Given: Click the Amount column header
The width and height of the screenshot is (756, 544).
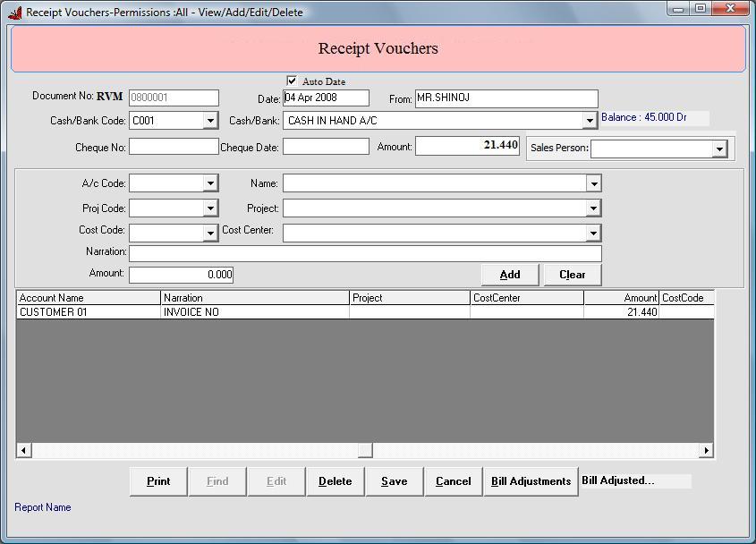Looking at the screenshot, I should tap(621, 298).
